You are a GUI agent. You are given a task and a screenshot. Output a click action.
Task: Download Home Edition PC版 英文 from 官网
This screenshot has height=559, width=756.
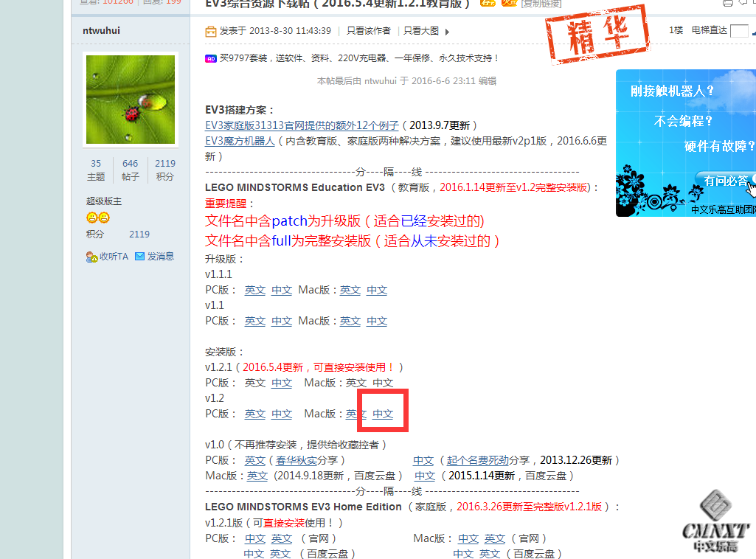tap(282, 538)
